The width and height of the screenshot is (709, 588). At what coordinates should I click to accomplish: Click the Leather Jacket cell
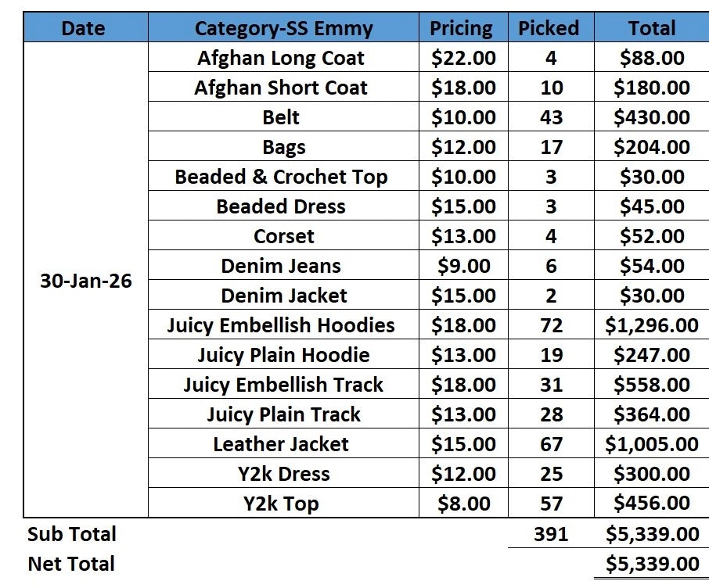point(283,443)
